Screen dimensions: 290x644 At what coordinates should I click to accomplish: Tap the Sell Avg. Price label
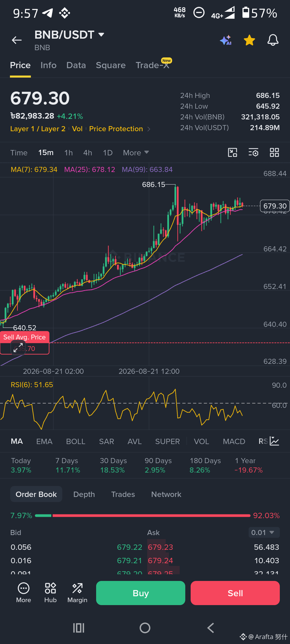point(24,337)
